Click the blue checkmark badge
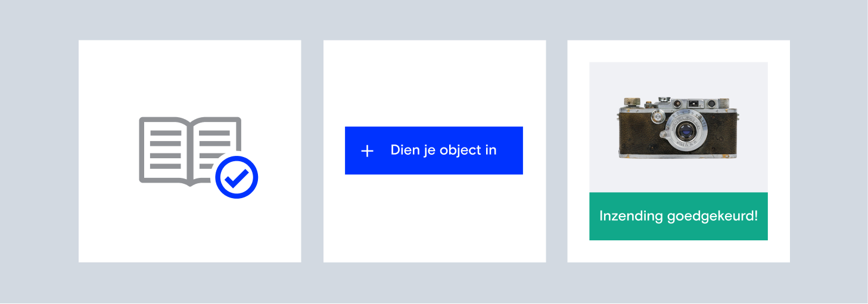This screenshot has width=868, height=304. pyautogui.click(x=237, y=177)
